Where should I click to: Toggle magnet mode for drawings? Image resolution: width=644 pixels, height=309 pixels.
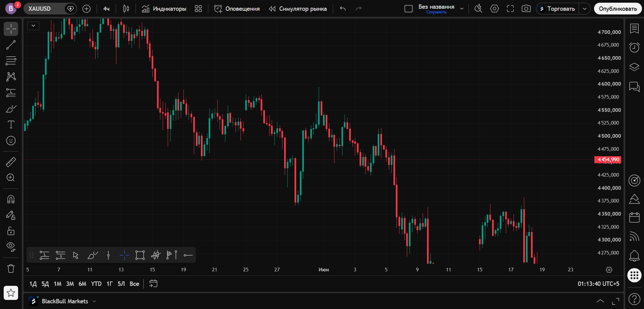tap(11, 199)
